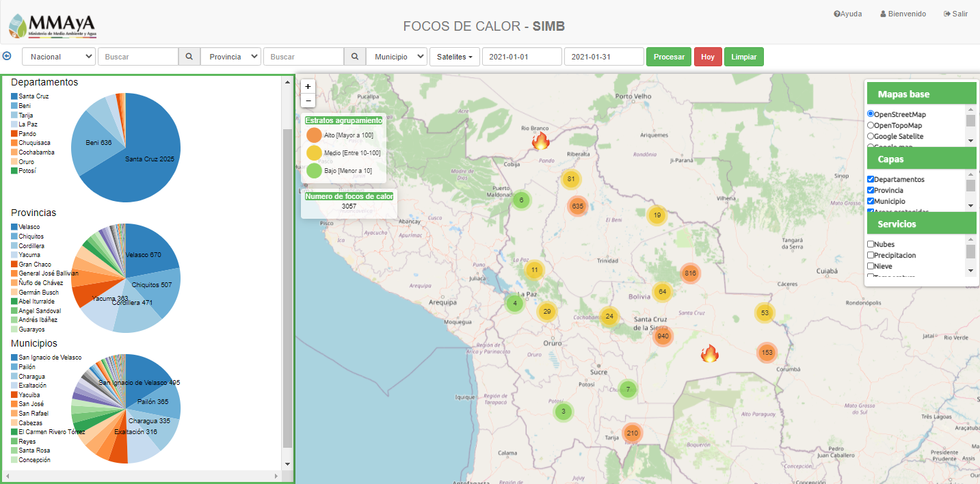Enable the Nubes service checkbox
980x484 pixels.
click(x=871, y=244)
